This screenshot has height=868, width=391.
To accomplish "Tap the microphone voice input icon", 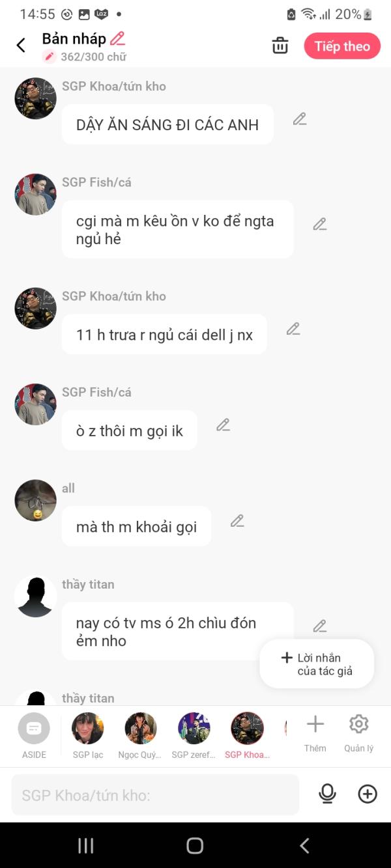I will (x=327, y=794).
